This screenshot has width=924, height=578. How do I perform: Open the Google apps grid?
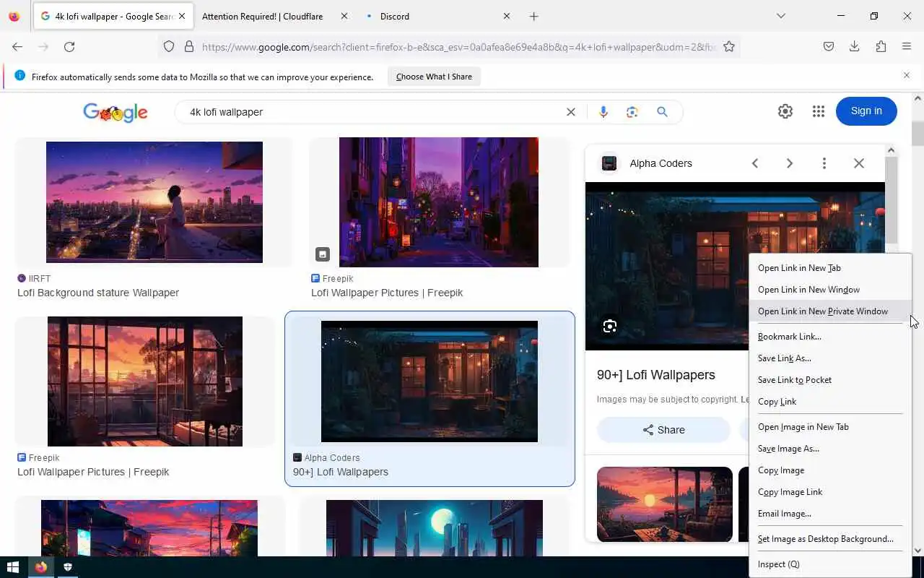[x=818, y=111]
